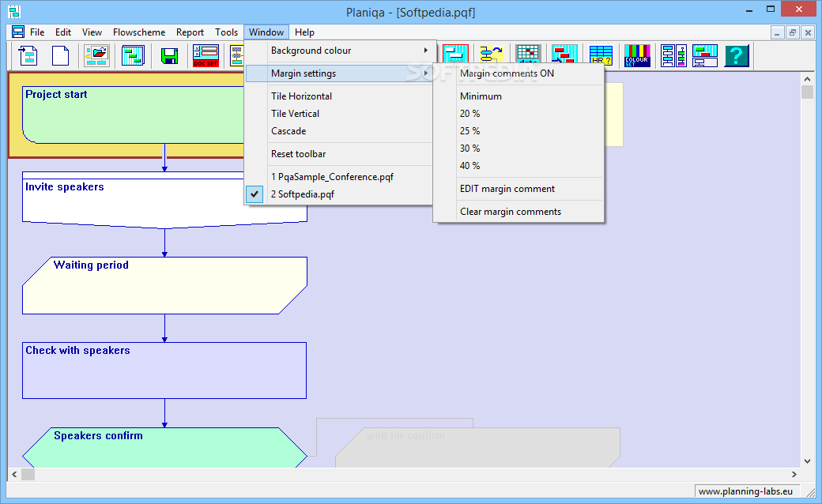Image resolution: width=822 pixels, height=504 pixels.
Task: Select the Check with speakers box
Action: 164,370
